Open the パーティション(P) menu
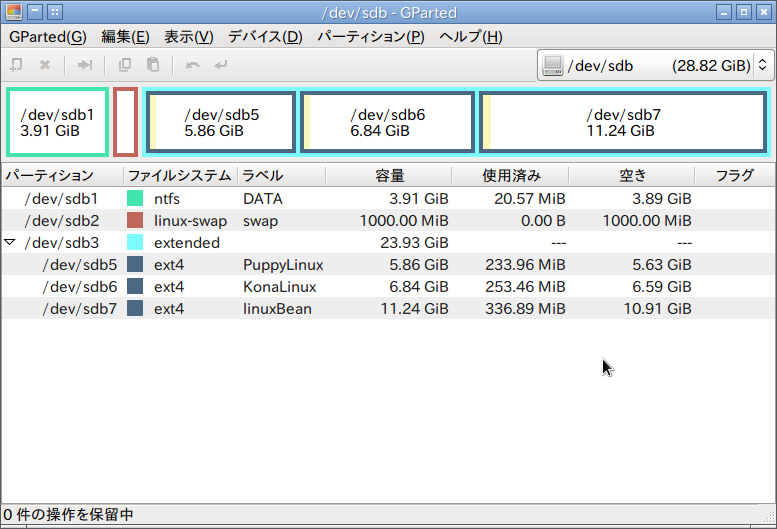 click(x=370, y=37)
